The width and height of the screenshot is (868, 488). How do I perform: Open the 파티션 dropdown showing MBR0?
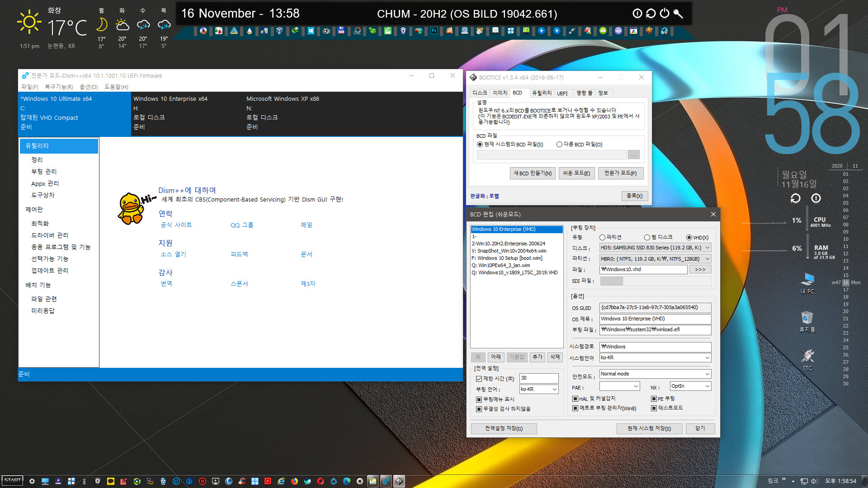coord(655,259)
